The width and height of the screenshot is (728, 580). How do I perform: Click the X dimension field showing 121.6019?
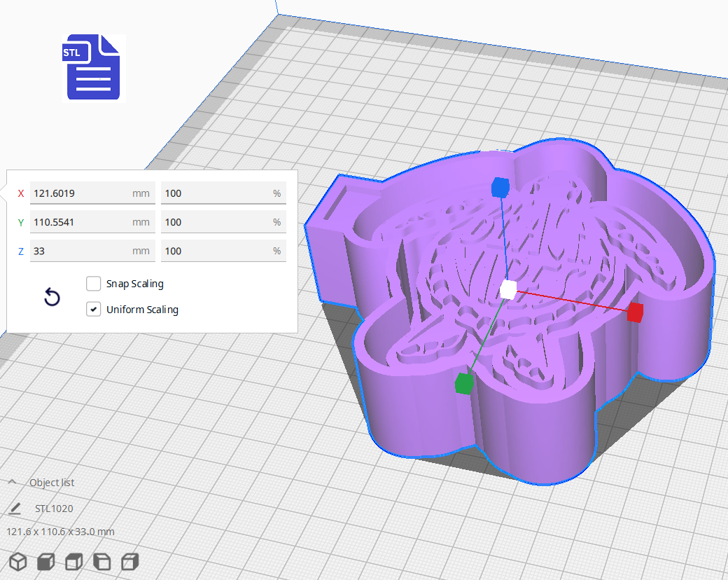point(92,193)
